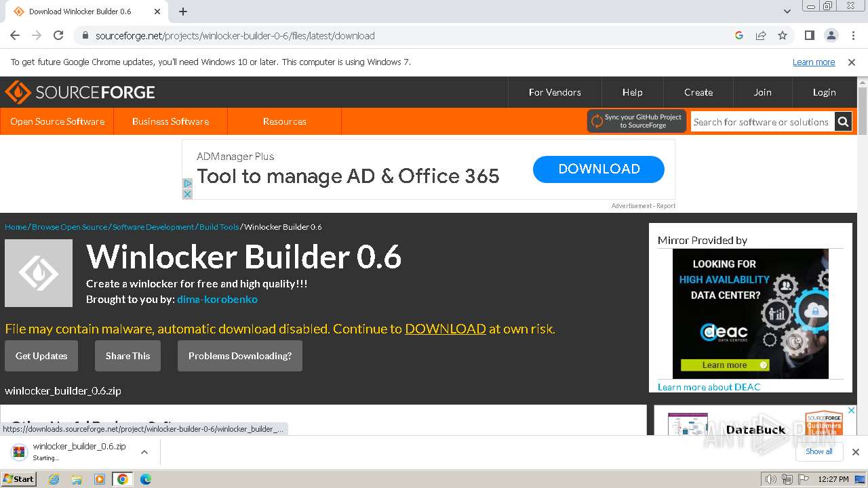The width and height of the screenshot is (868, 488).
Task: Click the Advertisement - Report link
Action: (x=643, y=205)
